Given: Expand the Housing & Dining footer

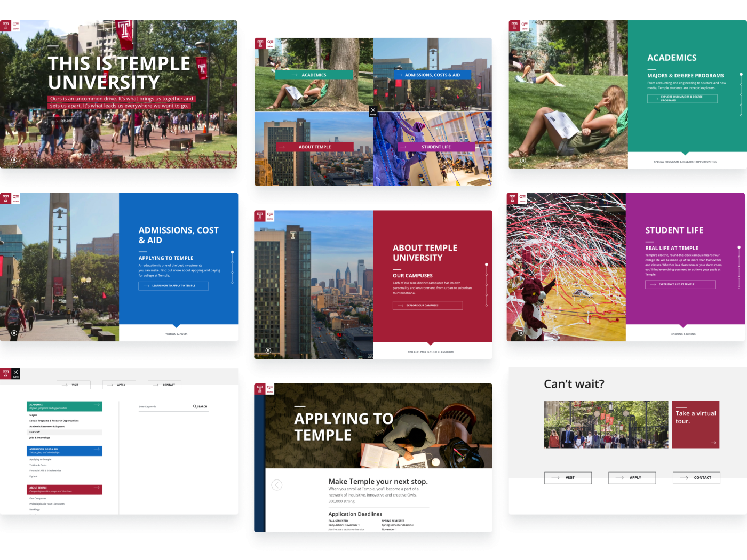Looking at the screenshot, I should click(683, 334).
